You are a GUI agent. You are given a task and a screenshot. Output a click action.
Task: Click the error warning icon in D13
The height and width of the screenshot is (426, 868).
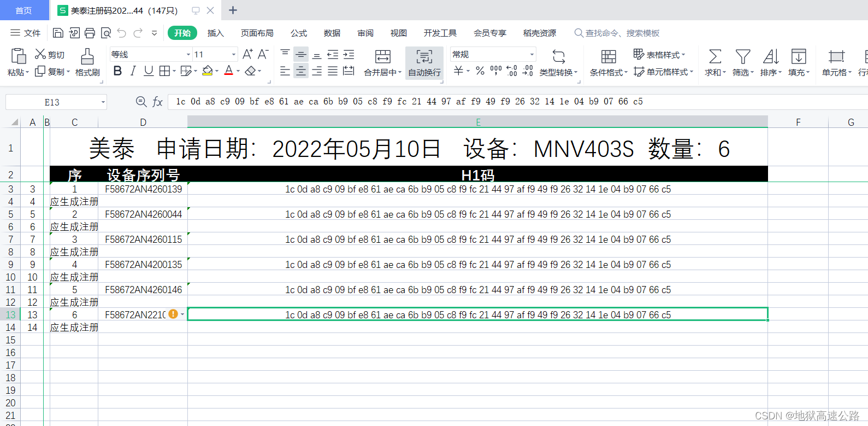coord(173,314)
